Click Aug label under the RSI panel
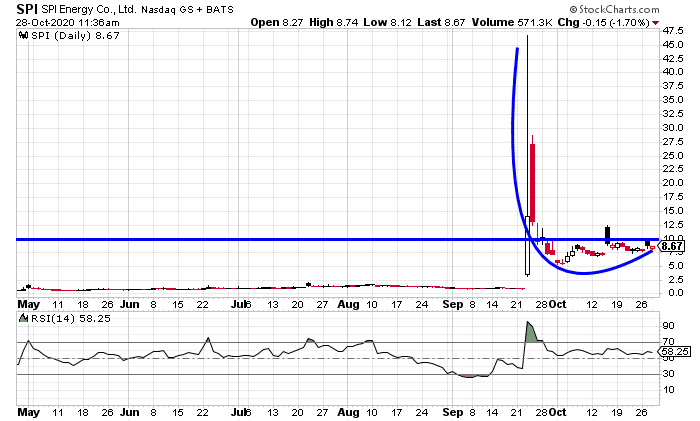Screen dimensions: 700x421 348,413
